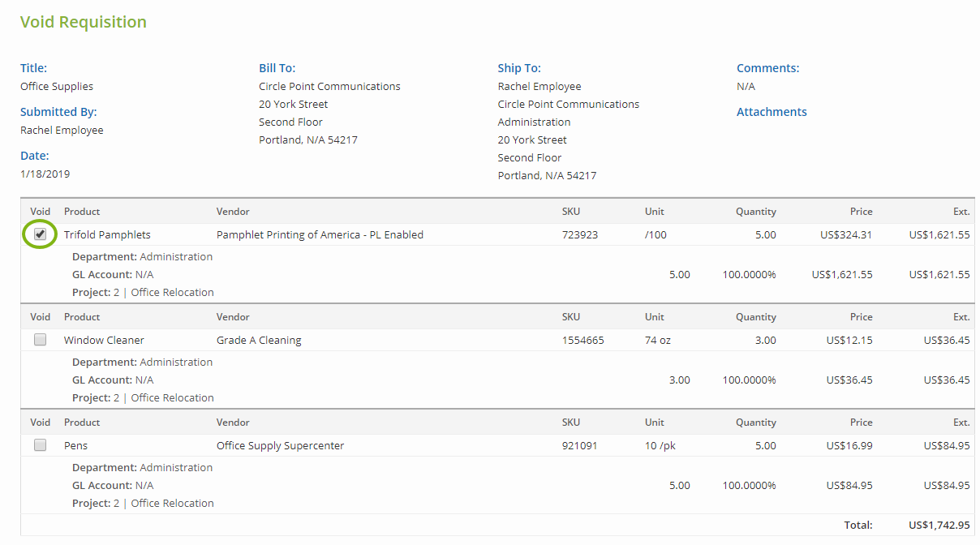
Task: Select vendor Pamphlet Printing of America
Action: click(319, 234)
